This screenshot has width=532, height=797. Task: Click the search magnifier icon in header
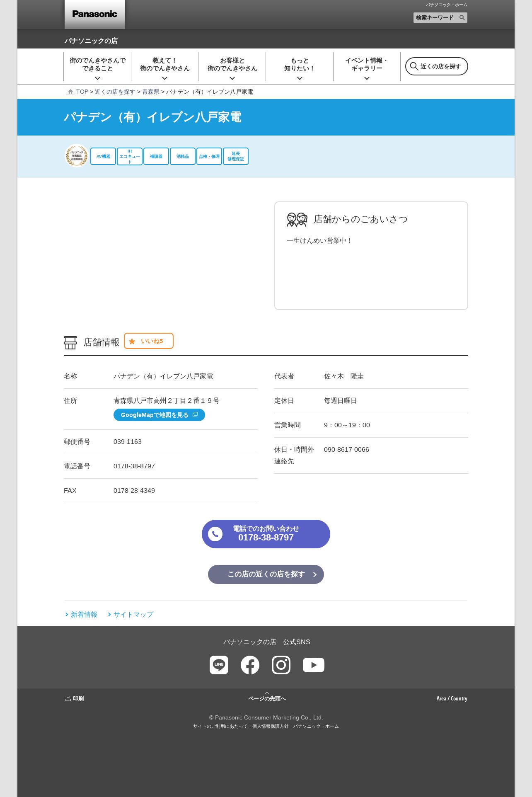[462, 18]
